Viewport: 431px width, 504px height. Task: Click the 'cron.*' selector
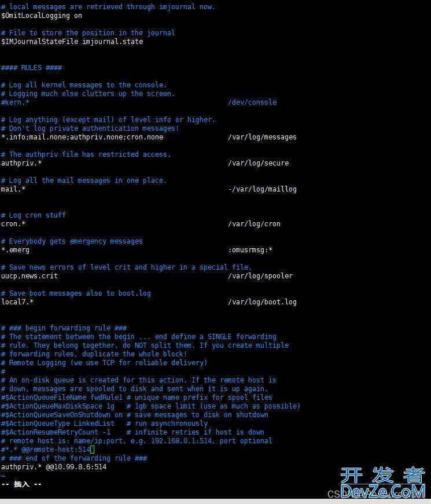point(13,224)
